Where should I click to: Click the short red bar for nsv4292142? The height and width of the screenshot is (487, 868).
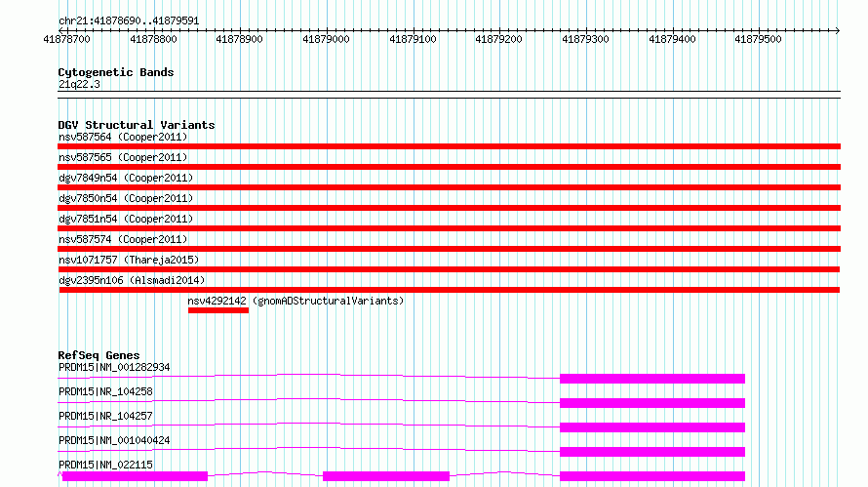(x=218, y=310)
